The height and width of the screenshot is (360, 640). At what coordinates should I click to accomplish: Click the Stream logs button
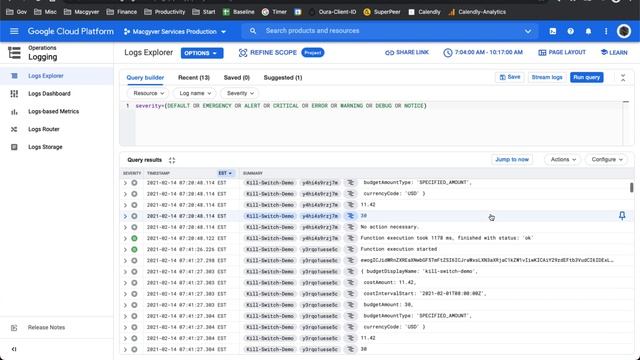click(547, 77)
